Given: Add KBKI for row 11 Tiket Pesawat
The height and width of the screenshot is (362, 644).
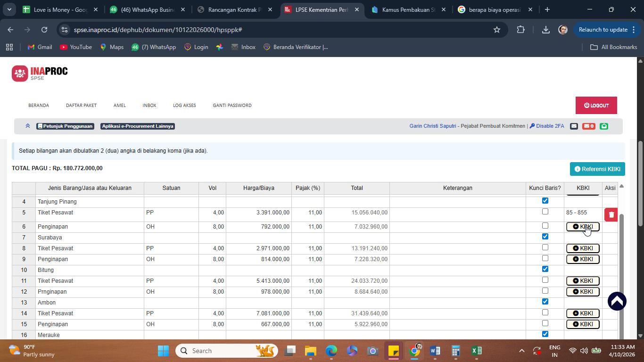Looking at the screenshot, I should click(583, 281).
